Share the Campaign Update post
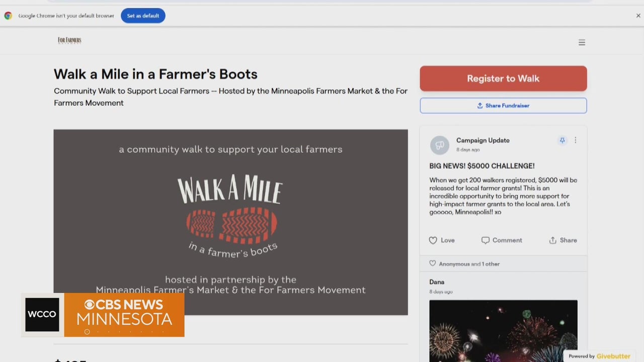The image size is (644, 362). (x=563, y=240)
